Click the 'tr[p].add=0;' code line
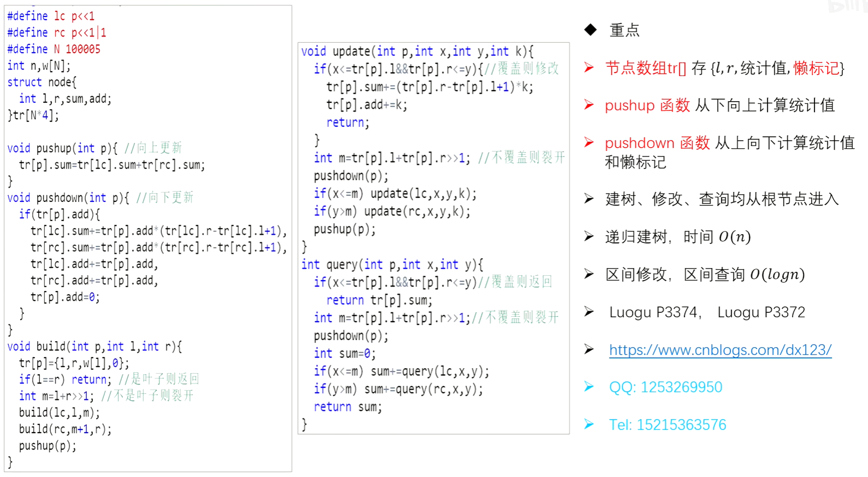This screenshot has height=477, width=868. click(x=65, y=296)
